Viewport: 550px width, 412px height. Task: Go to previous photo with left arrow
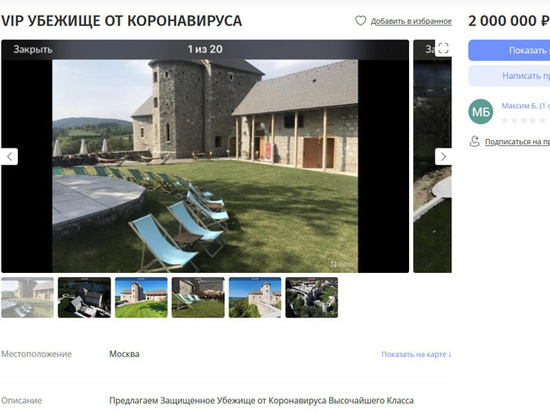[x=9, y=157]
